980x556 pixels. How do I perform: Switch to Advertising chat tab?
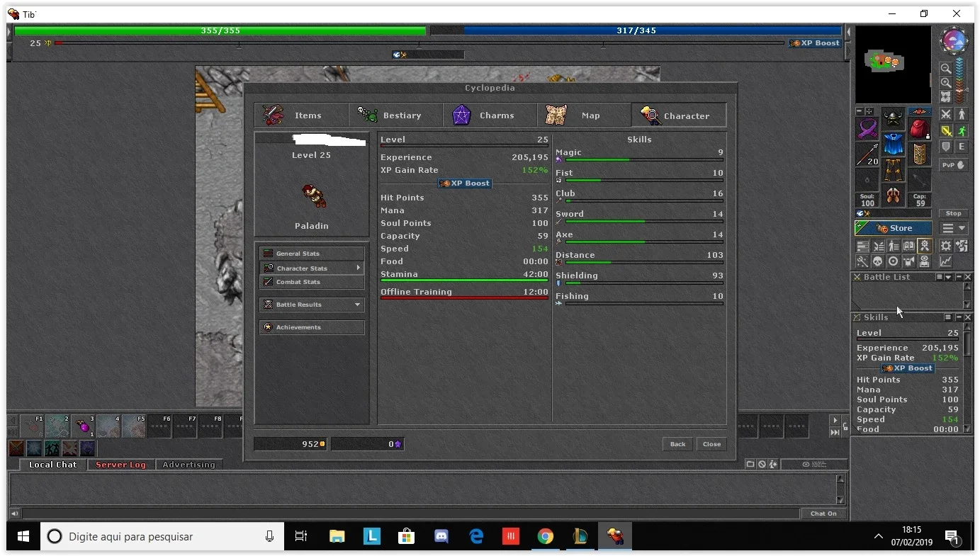[188, 465]
